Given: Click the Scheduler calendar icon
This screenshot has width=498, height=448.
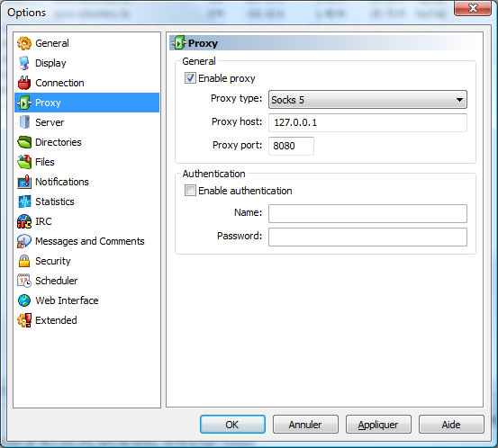Looking at the screenshot, I should [24, 281].
